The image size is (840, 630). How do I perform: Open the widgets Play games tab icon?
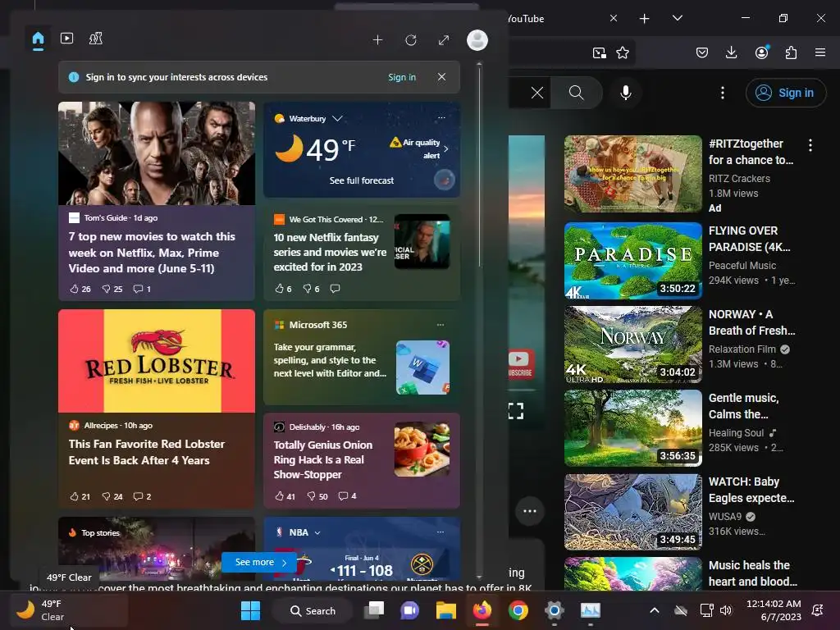tap(96, 39)
